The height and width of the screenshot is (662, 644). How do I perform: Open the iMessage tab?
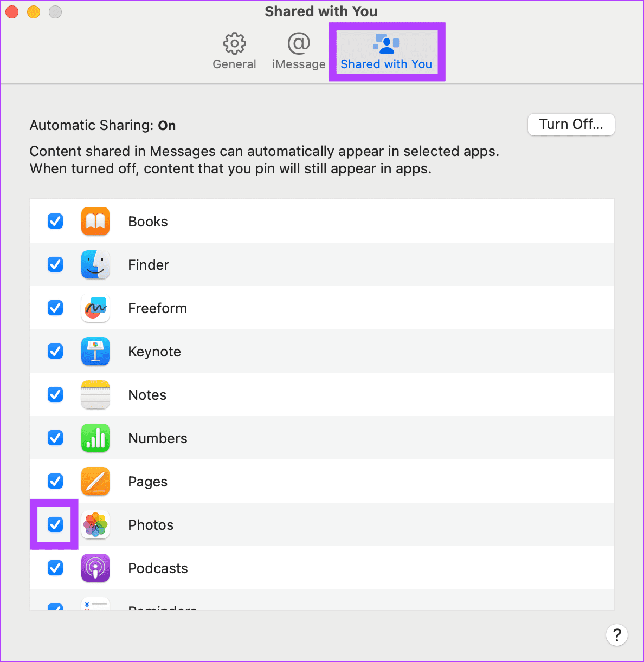299,51
